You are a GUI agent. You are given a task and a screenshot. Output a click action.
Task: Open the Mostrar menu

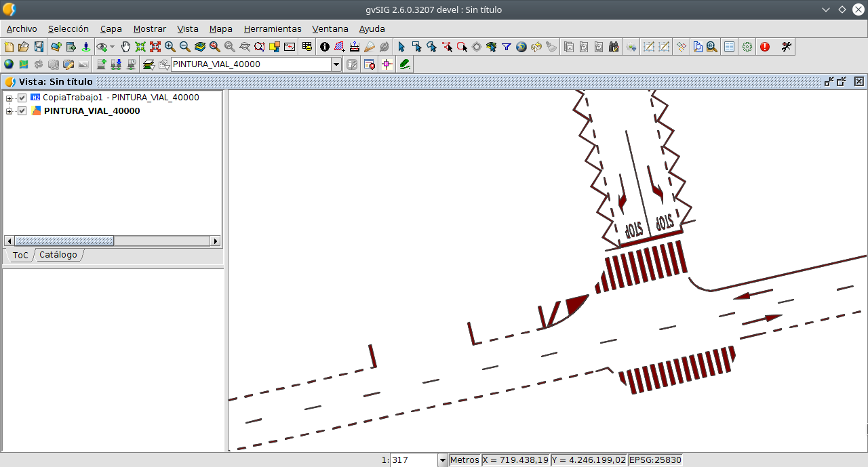click(x=150, y=29)
